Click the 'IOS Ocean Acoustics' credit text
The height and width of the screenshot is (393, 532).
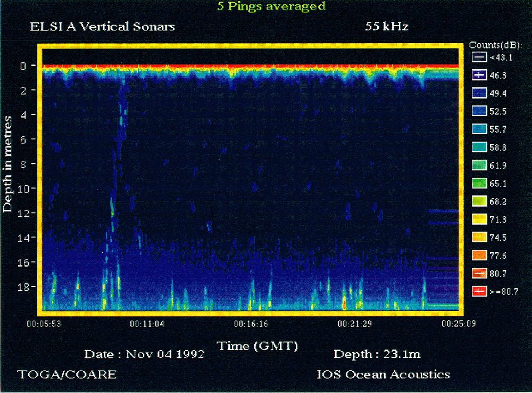click(x=383, y=374)
